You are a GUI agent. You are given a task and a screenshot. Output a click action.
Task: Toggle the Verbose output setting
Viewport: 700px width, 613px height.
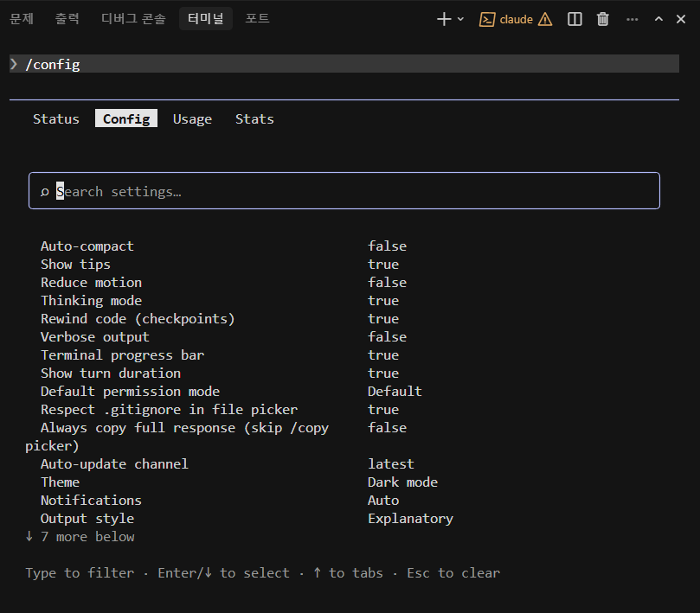[95, 337]
